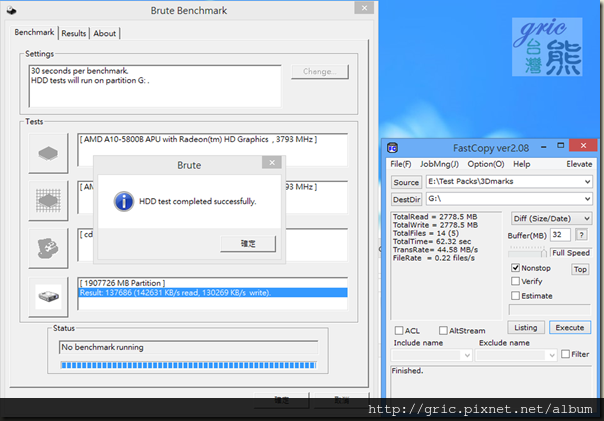Run the hard drive HDD benchmark icon

(48, 297)
